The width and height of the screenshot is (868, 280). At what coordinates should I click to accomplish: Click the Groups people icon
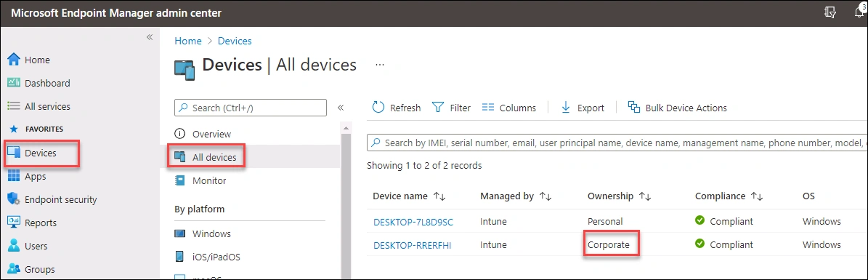(x=14, y=269)
